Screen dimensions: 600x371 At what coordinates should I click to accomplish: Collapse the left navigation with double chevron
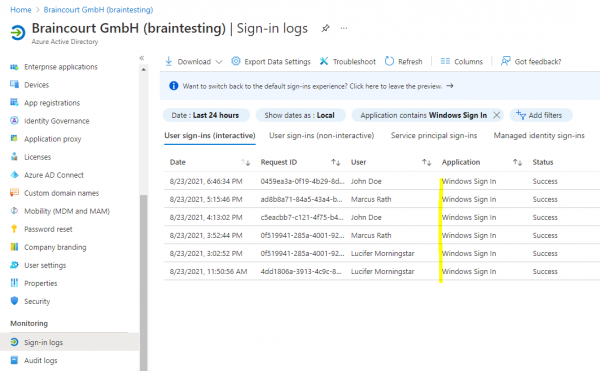click(x=142, y=58)
